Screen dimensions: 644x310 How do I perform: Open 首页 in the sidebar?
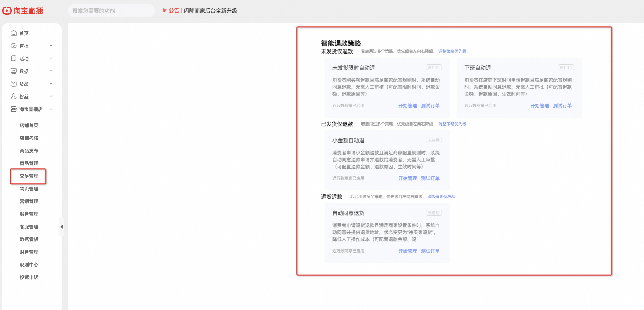click(24, 33)
